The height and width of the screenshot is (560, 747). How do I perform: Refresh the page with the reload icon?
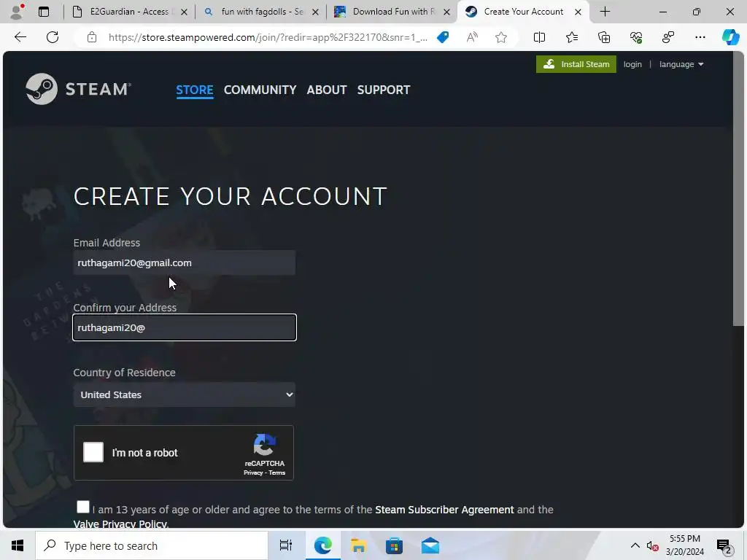(53, 37)
